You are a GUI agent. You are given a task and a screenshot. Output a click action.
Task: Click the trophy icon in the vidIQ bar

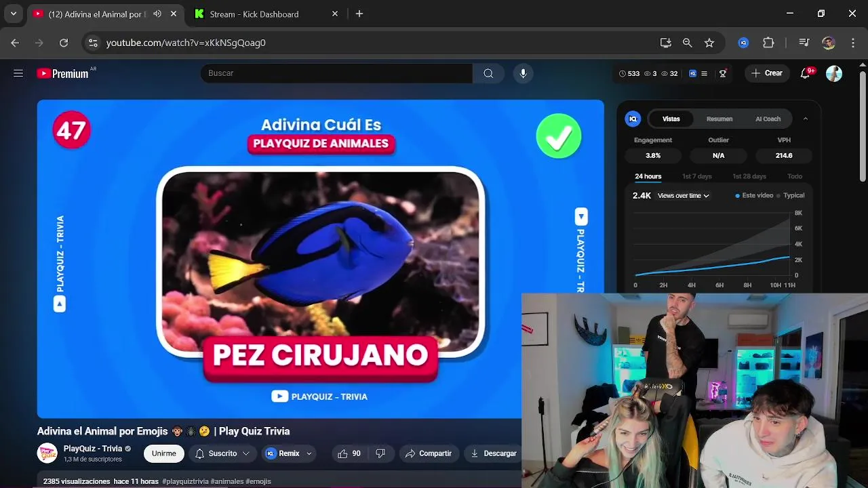point(723,73)
